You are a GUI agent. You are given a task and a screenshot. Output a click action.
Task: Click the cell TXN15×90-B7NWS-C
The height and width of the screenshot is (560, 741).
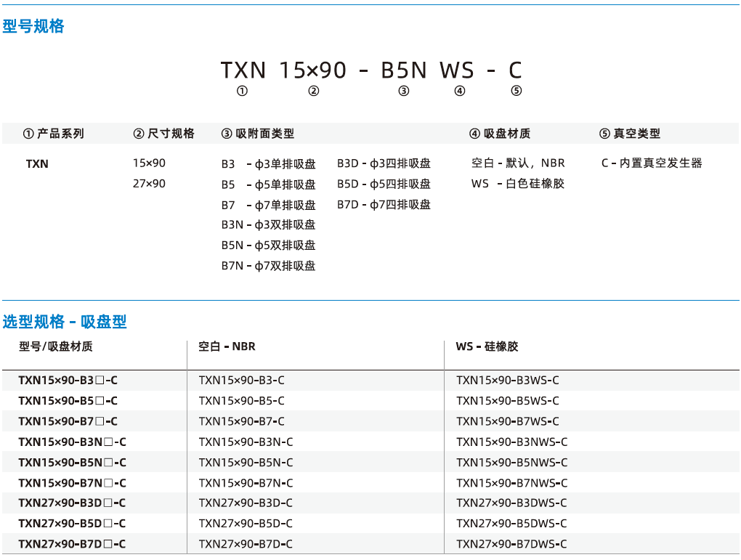[x=512, y=483]
